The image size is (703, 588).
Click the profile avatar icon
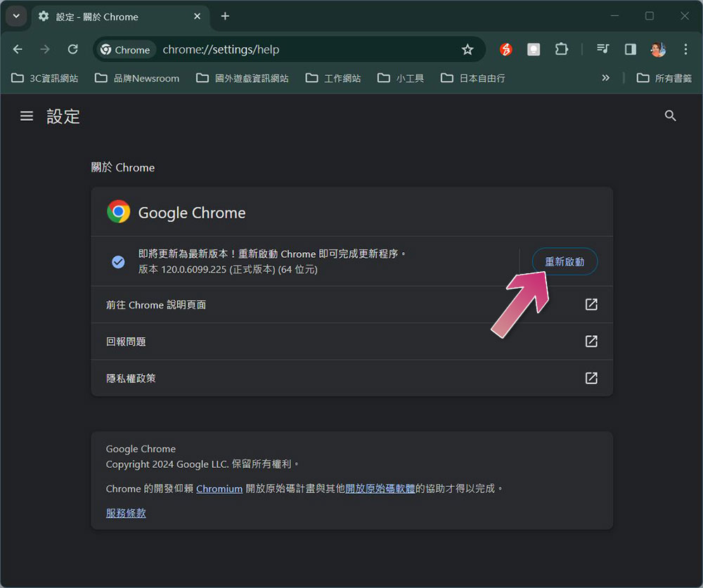point(657,49)
